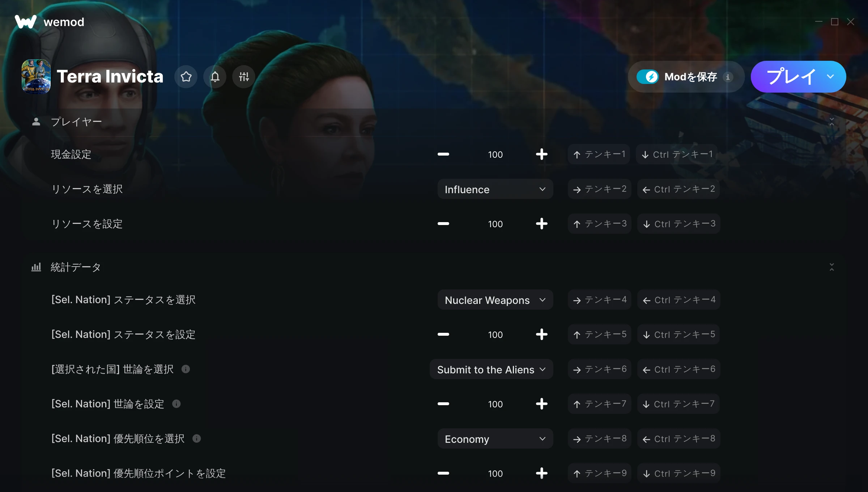Increase 現金設定 value with plus

[x=541, y=154]
